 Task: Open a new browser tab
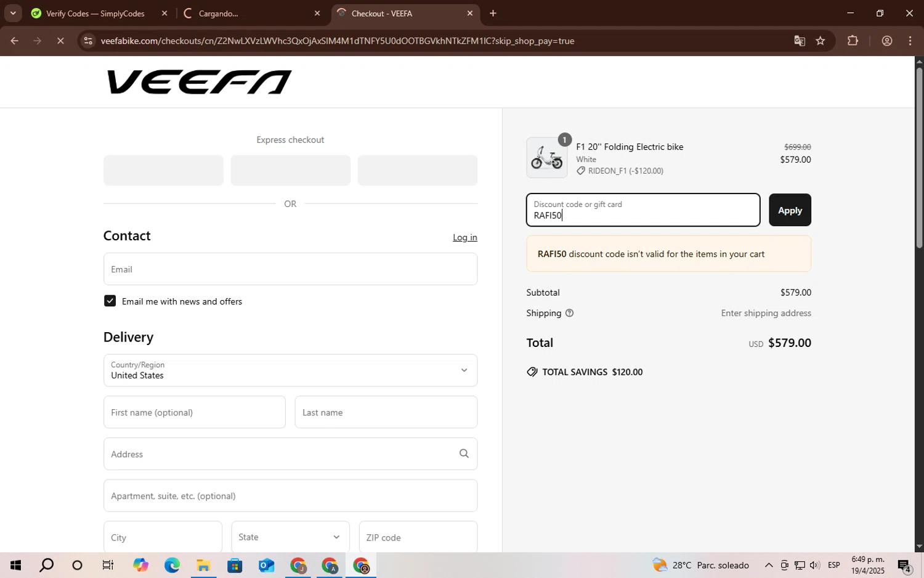pyautogui.click(x=493, y=14)
